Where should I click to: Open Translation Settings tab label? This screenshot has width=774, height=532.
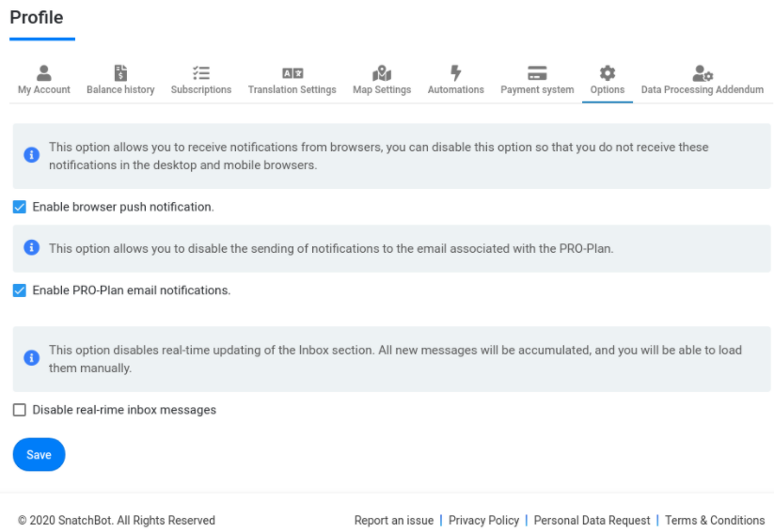click(292, 90)
